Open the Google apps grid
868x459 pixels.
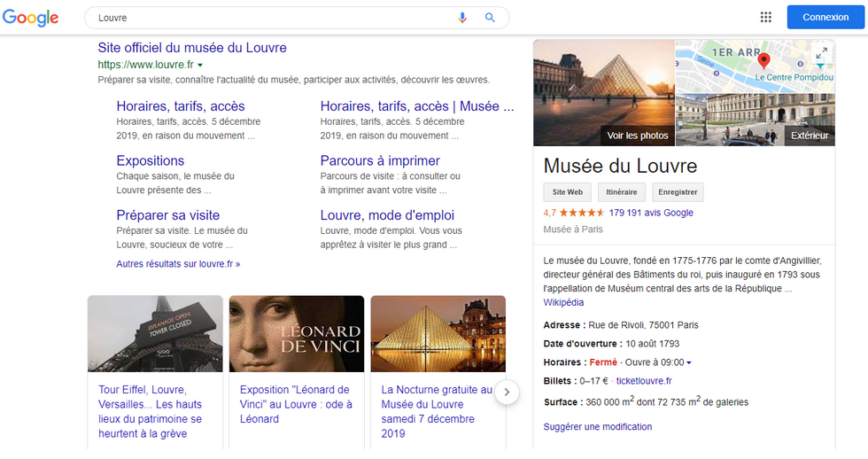[x=766, y=18]
